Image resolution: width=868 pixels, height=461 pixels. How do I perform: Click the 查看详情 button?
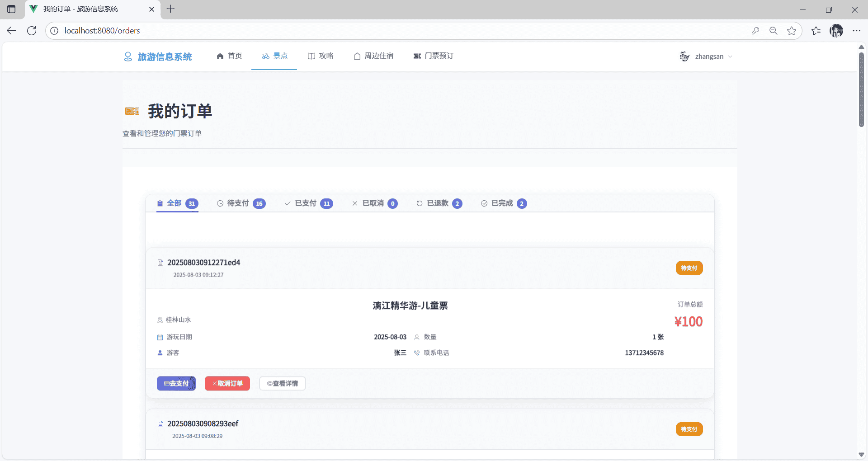pos(283,384)
